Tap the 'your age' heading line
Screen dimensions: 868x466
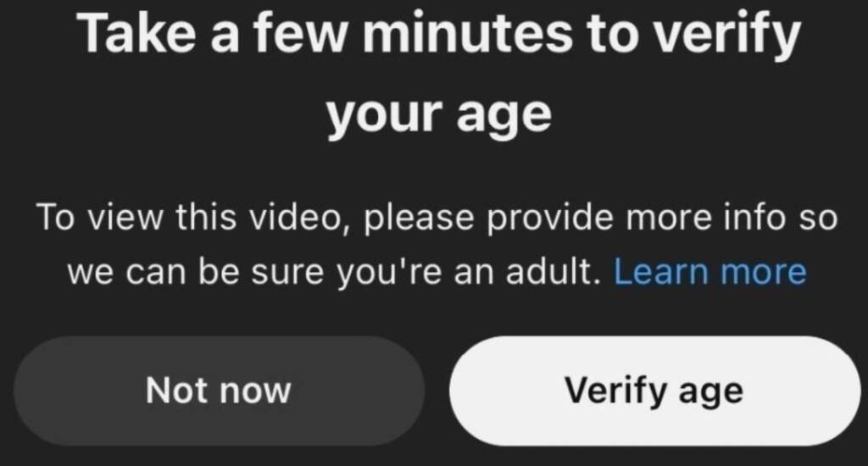(438, 114)
